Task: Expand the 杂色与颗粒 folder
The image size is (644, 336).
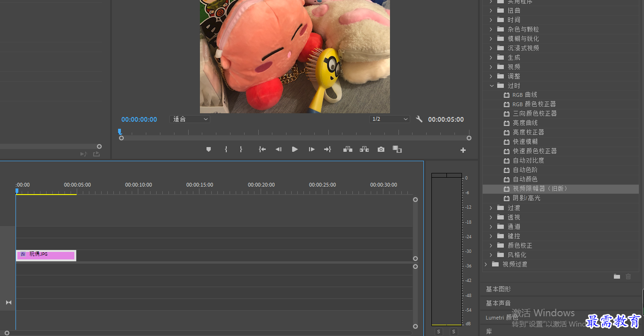Action: pos(491,29)
